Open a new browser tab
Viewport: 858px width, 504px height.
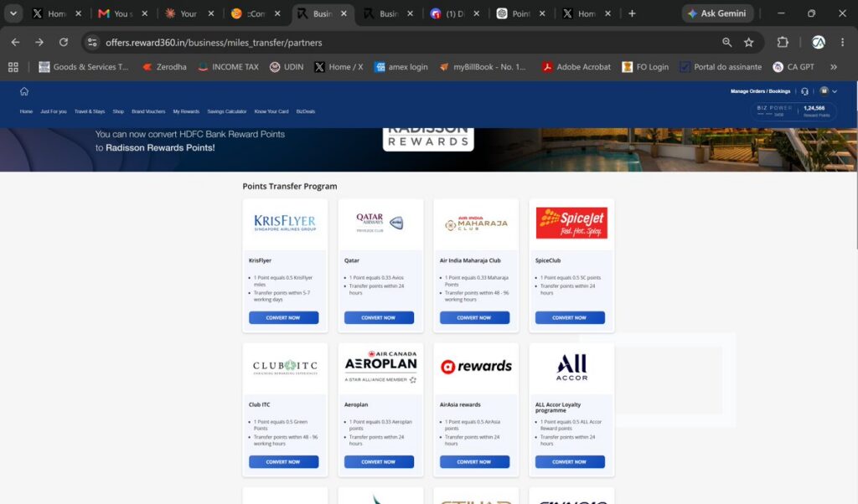[632, 13]
